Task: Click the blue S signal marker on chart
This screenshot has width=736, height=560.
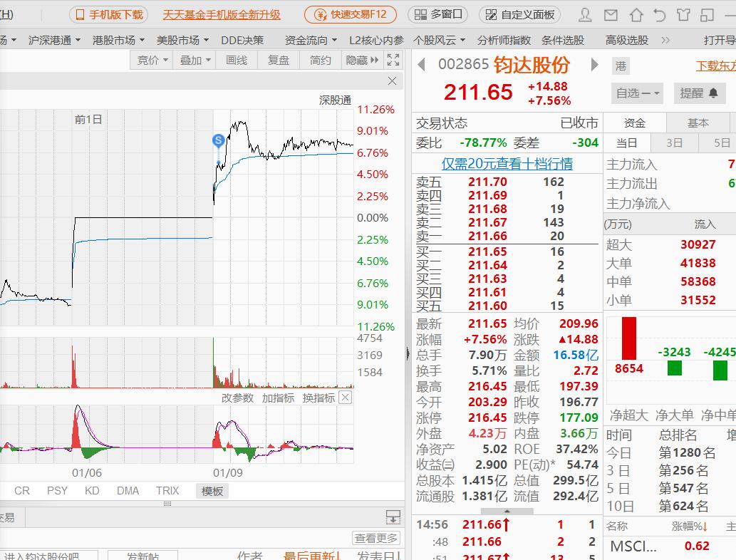Action: pos(218,140)
